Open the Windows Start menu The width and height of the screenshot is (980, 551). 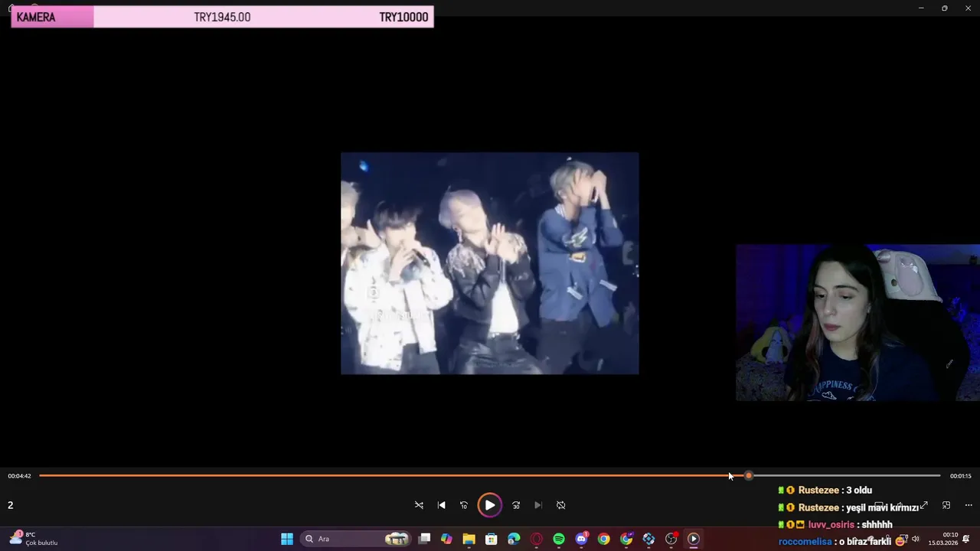click(x=287, y=539)
